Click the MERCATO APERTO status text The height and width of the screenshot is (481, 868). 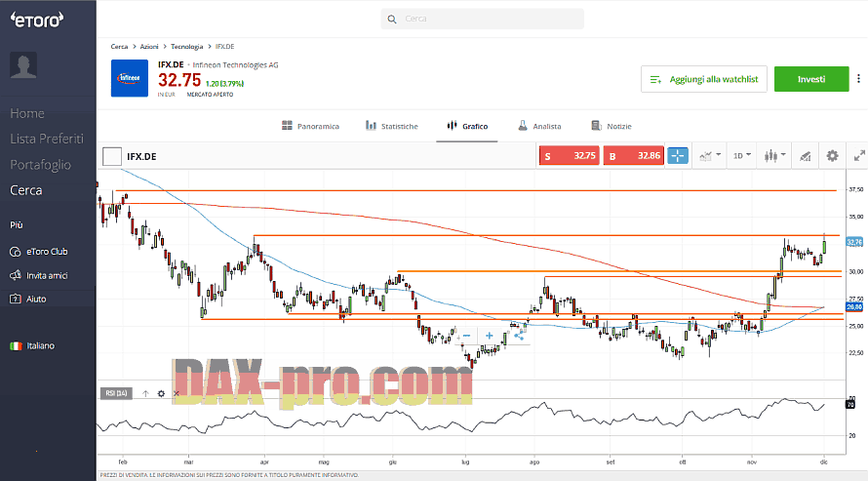(x=210, y=95)
